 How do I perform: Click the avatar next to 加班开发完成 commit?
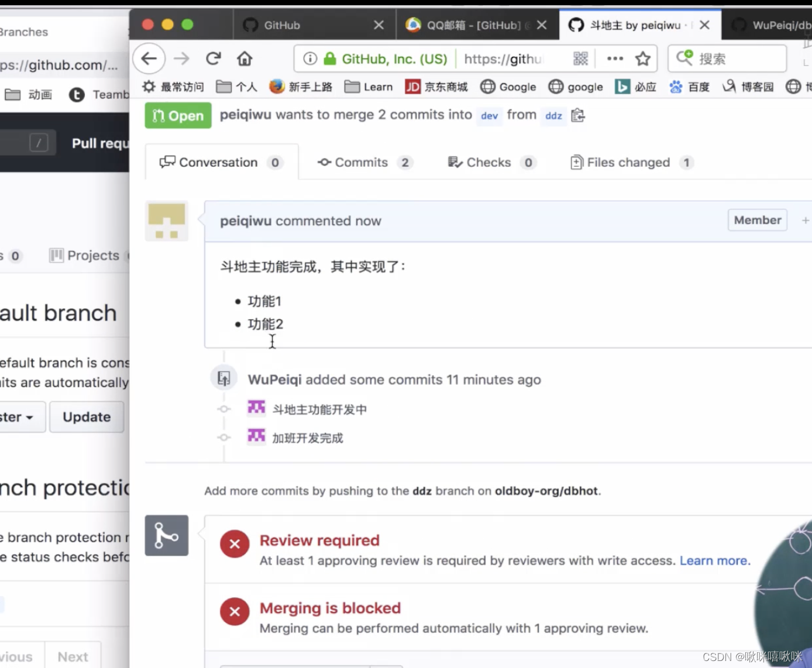[256, 436]
